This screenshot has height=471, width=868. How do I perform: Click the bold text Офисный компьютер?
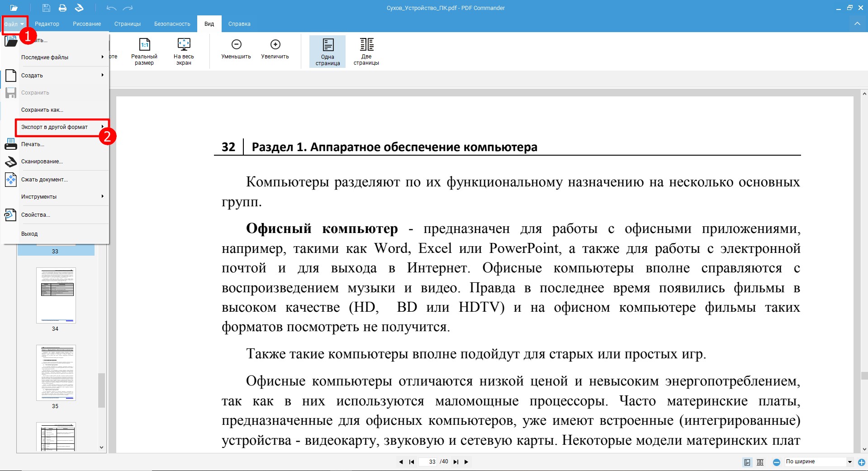tap(322, 228)
